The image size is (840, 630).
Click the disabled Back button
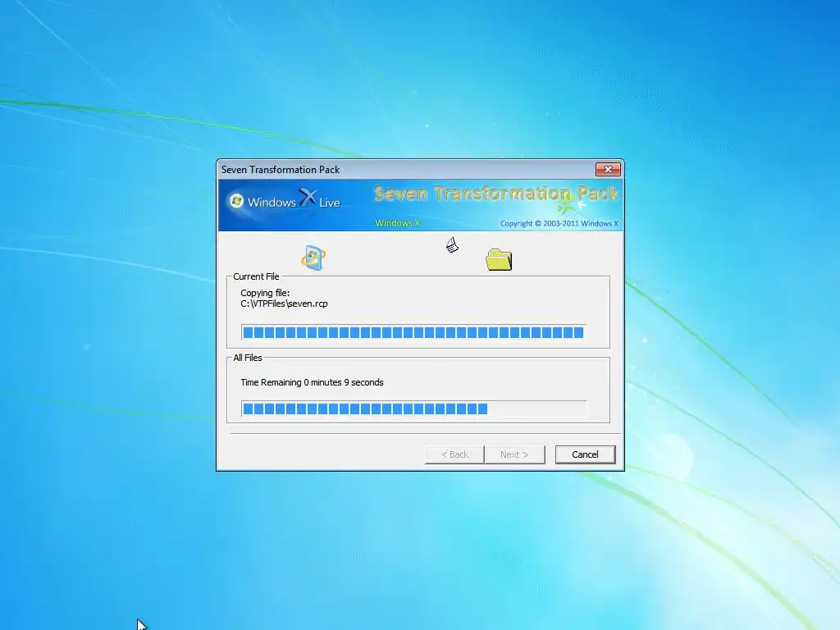coord(454,454)
